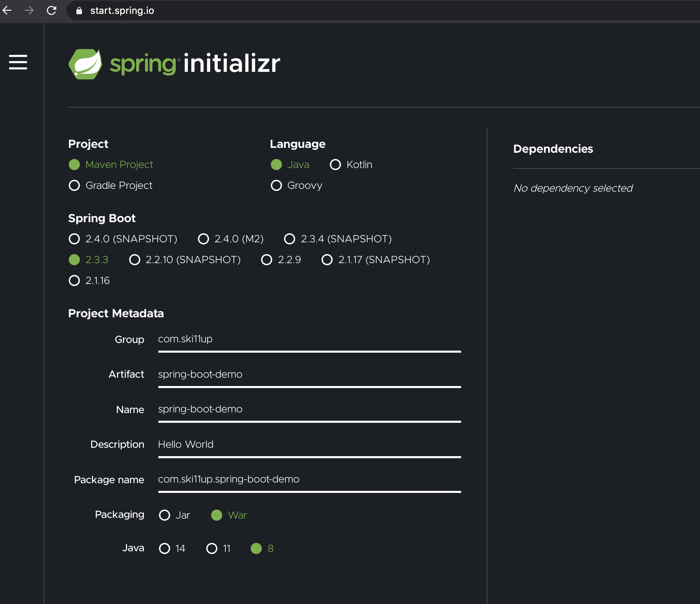Viewport: 700px width, 604px height.
Task: Select Spring Boot 2.4.0 (SNAPSHOT)
Action: click(74, 239)
